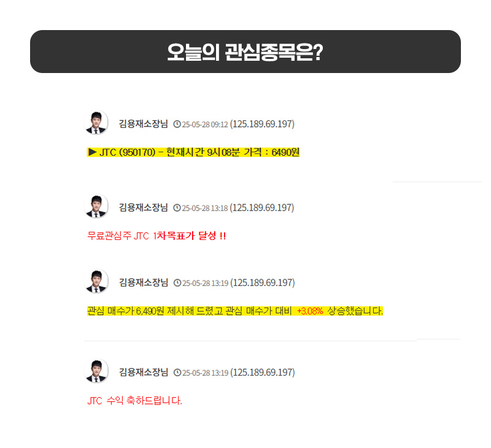Click the avatar above the +3.08% comment
Screen dimensions: 491x448
[96, 281]
